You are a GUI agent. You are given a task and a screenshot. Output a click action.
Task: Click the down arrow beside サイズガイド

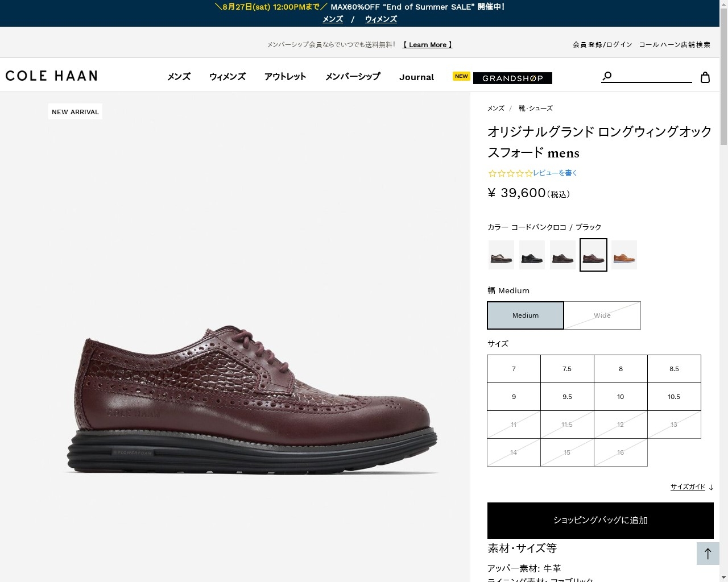click(710, 487)
